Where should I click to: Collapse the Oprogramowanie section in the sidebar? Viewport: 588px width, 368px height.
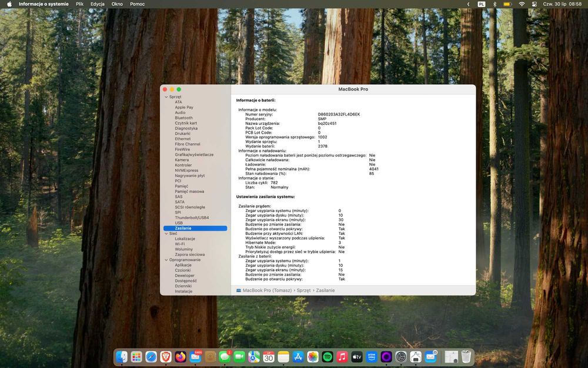[x=166, y=260]
